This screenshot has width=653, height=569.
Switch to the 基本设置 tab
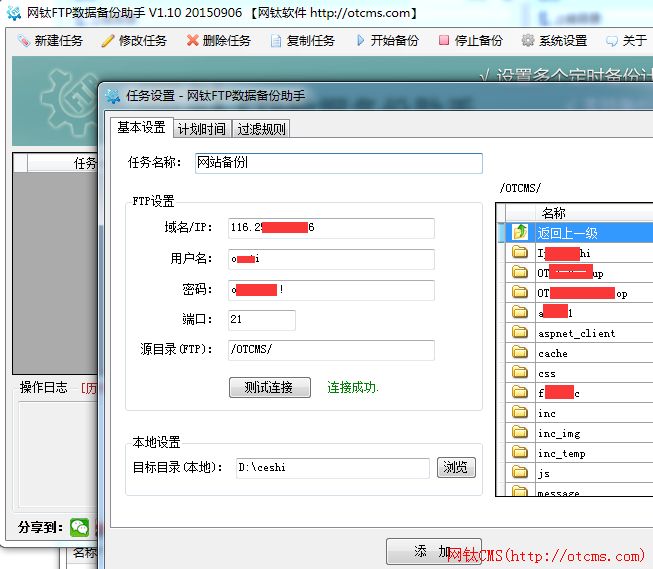[142, 127]
